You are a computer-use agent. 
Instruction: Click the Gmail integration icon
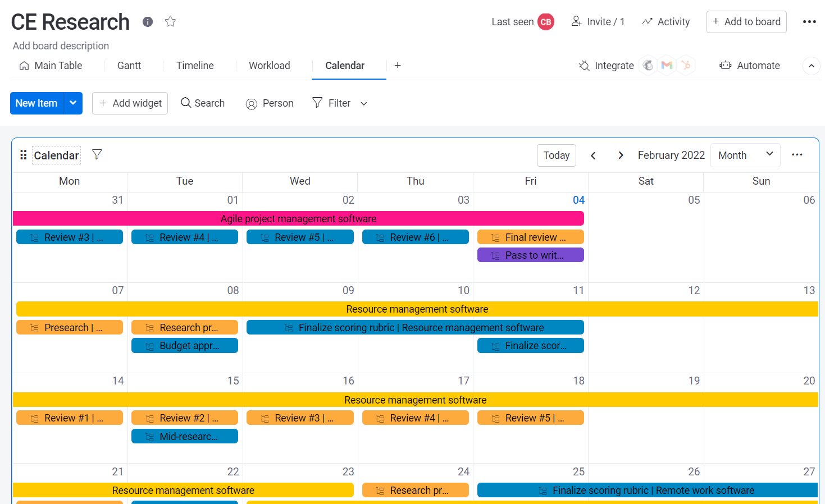(x=667, y=65)
